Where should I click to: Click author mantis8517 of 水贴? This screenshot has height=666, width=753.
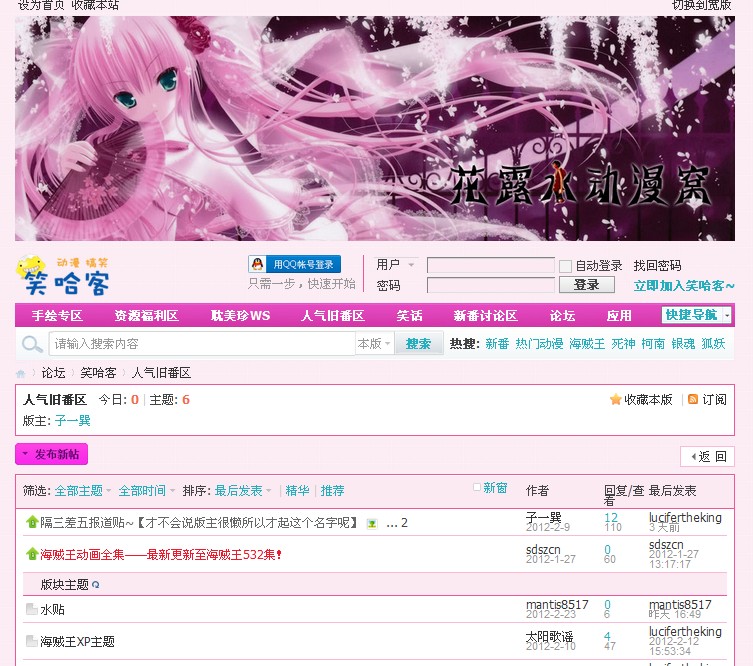[557, 605]
